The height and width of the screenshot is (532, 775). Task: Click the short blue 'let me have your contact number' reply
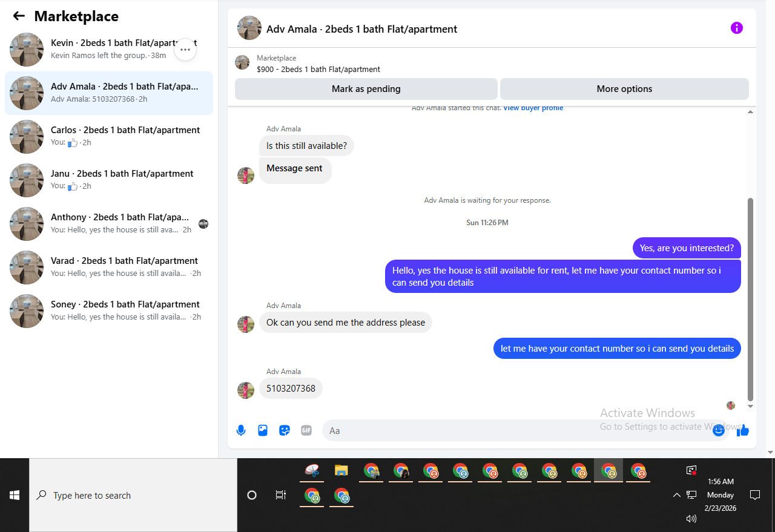click(617, 349)
